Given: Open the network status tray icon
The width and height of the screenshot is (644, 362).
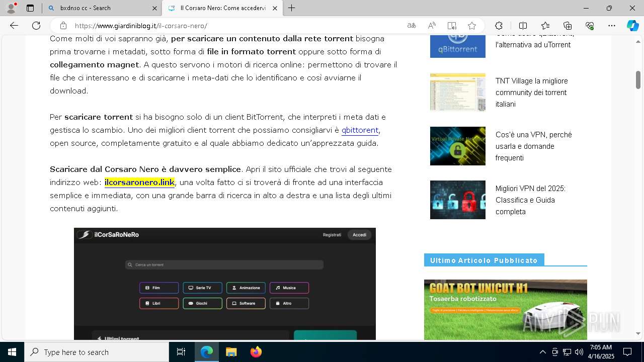Looking at the screenshot, I should click(x=567, y=352).
